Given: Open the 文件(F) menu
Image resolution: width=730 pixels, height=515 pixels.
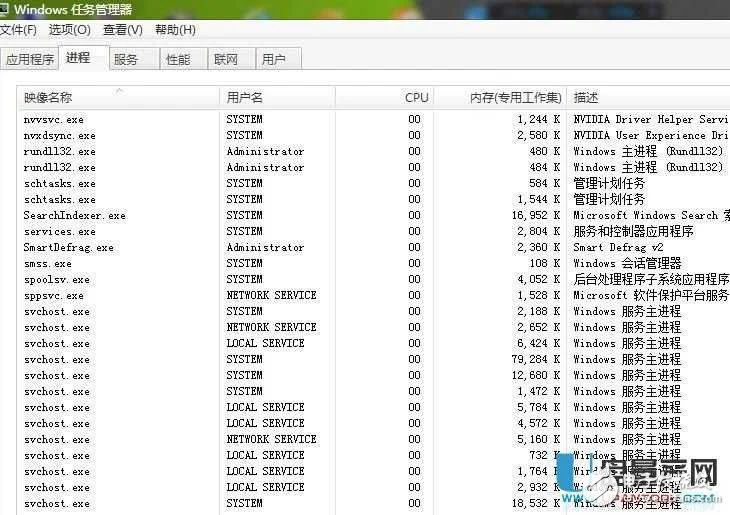Looking at the screenshot, I should pos(18,30).
